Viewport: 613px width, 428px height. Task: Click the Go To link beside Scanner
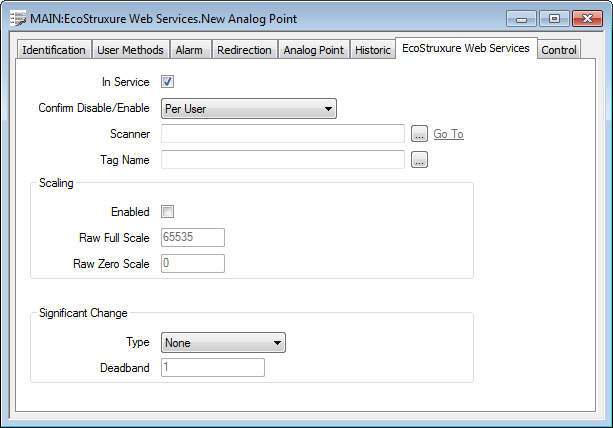(x=448, y=134)
